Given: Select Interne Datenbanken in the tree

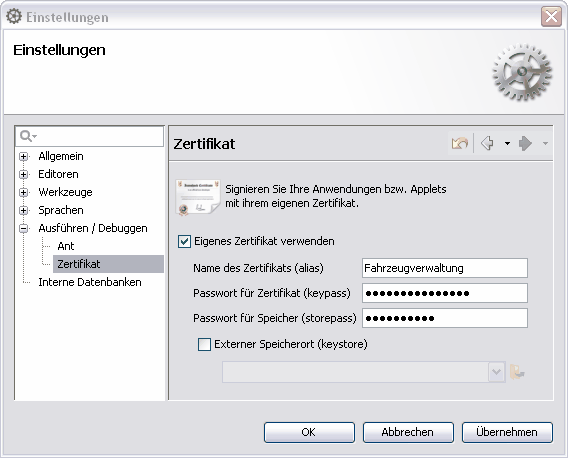Looking at the screenshot, I should coord(90,282).
